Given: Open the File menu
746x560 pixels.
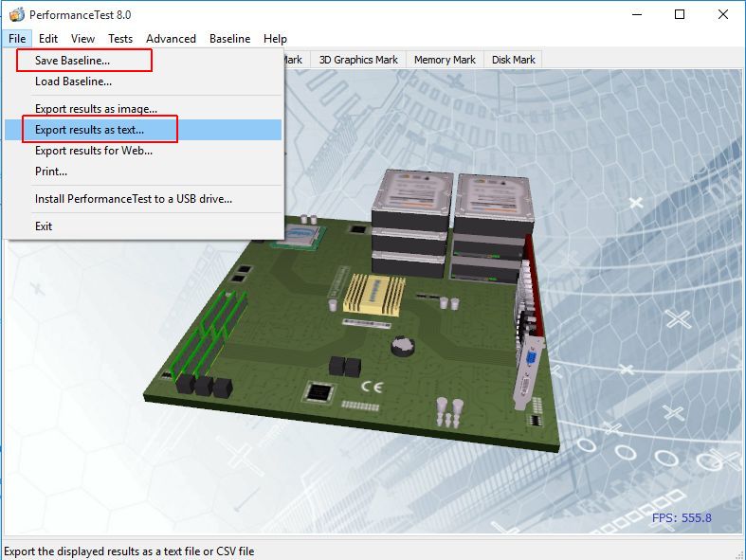Looking at the screenshot, I should (x=17, y=39).
